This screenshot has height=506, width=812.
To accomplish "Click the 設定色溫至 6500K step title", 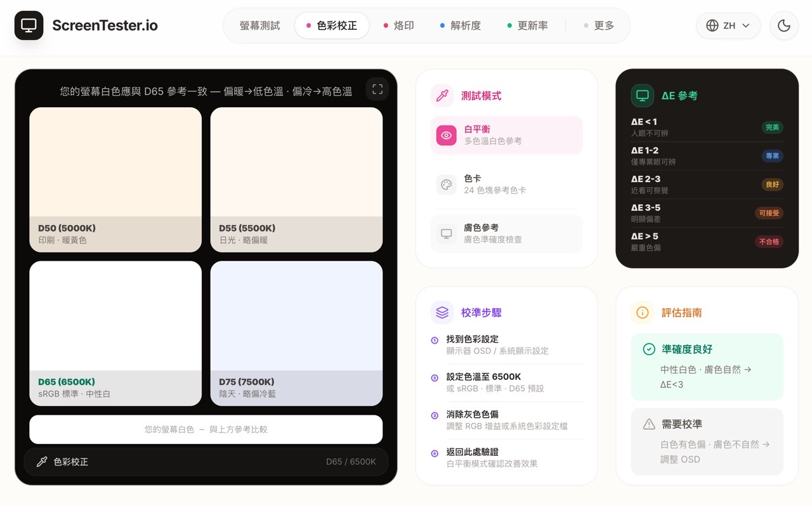I will point(483,377).
